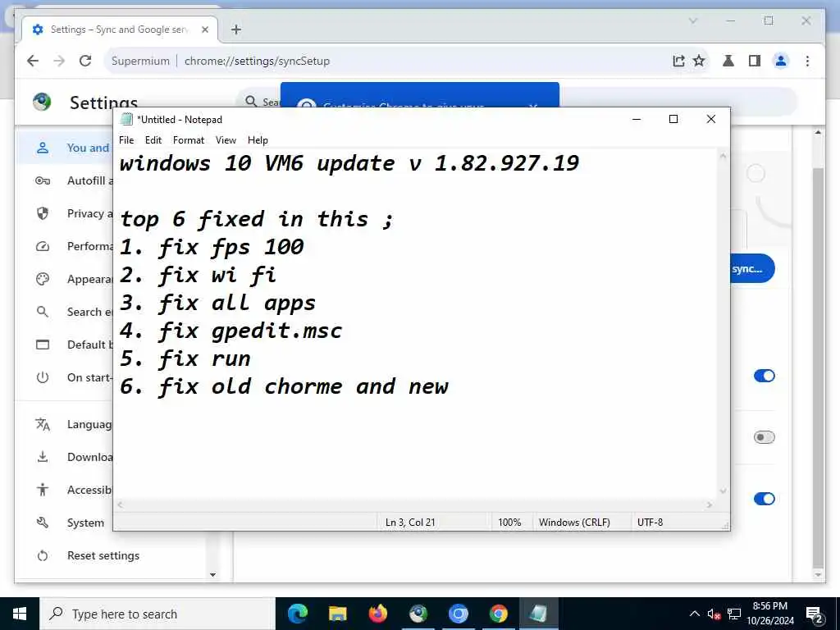The height and width of the screenshot is (630, 840).
Task: Open the browser three-dot menu
Action: [807, 61]
